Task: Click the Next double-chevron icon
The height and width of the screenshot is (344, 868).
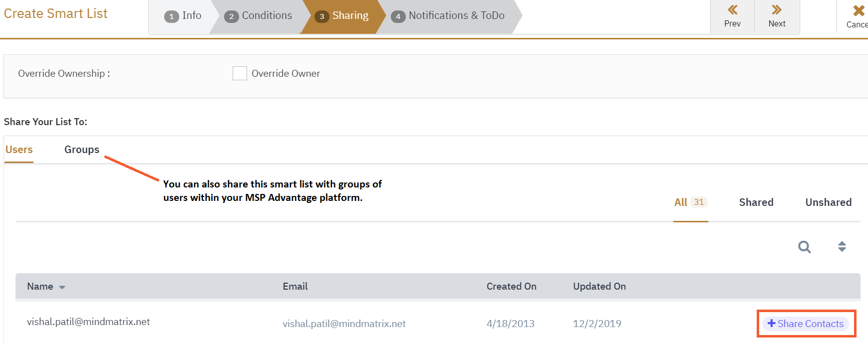Action: 777,10
